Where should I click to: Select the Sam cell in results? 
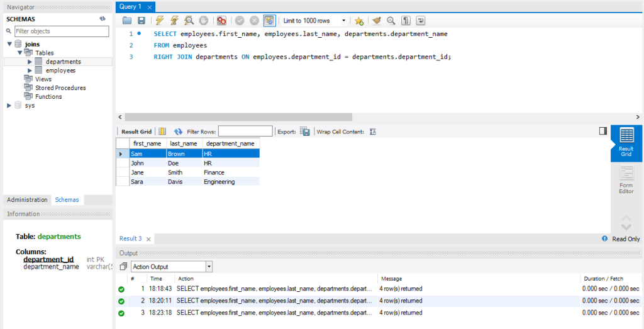pos(148,154)
